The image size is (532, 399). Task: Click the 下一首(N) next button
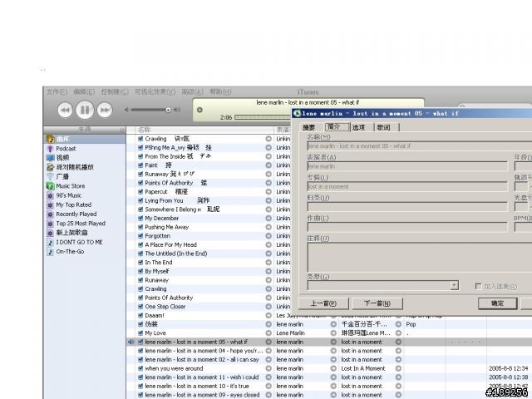[377, 303]
